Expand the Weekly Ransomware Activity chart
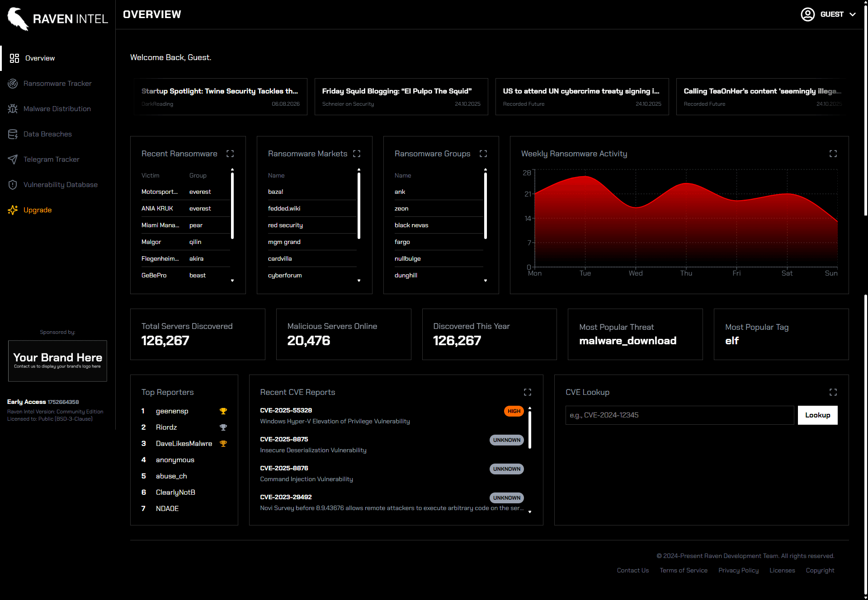Viewport: 868px width, 600px height. (833, 154)
